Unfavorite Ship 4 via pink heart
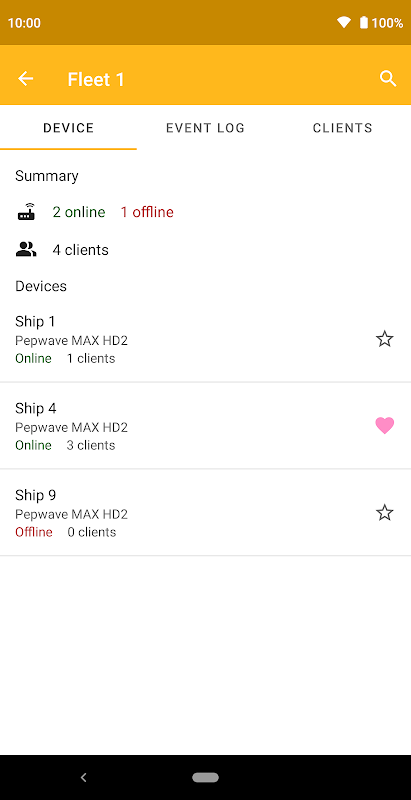Screen dimensions: 411x800 pos(384,426)
